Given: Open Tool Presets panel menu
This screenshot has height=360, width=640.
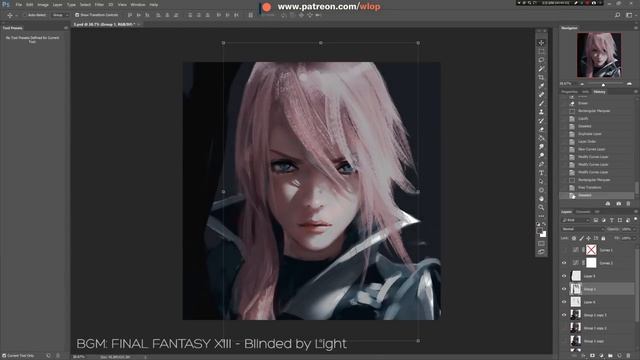Looking at the screenshot, I should coord(66,28).
